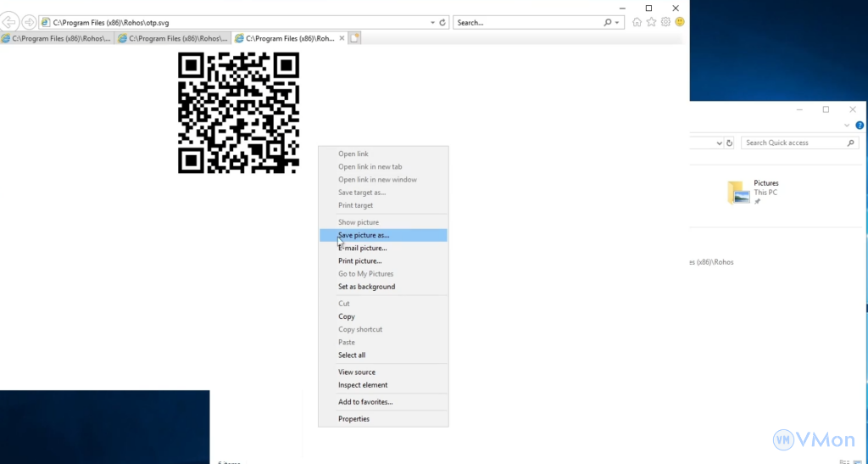Select 'Set as background' menu entry
The width and height of the screenshot is (868, 464).
coord(383,287)
